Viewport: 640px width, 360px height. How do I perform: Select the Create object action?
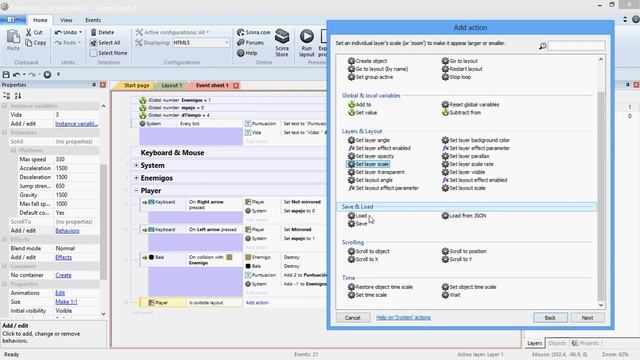click(x=367, y=61)
